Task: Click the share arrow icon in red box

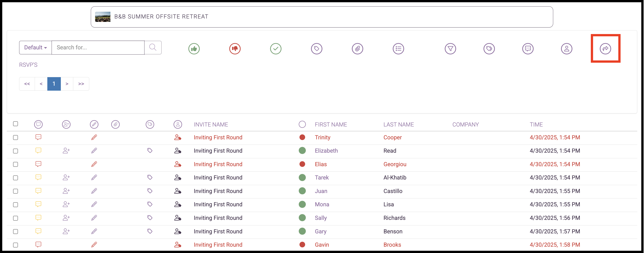Action: [x=605, y=48]
